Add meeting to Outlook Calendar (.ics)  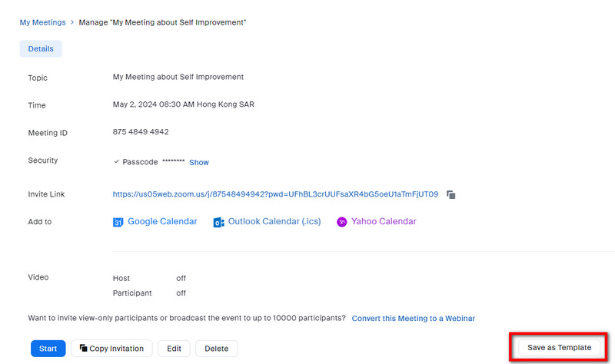pyautogui.click(x=274, y=221)
